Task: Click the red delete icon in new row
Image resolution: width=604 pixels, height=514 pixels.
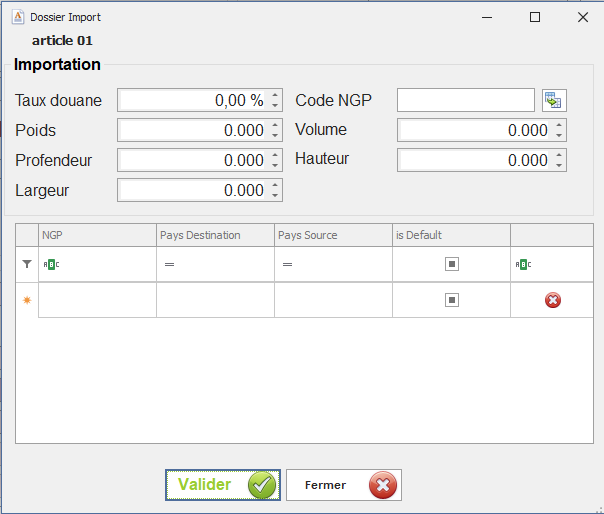Action: 553,300
